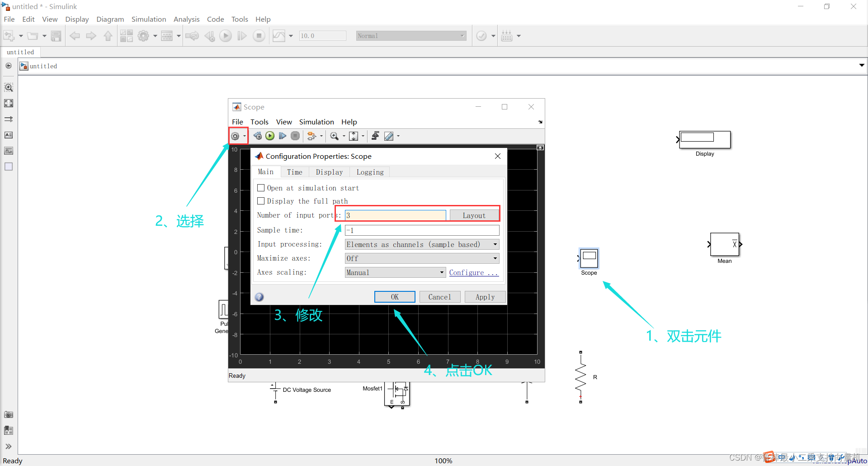Viewport: 868px width, 466px height.
Task: Click Simulink main toolbar stop button
Action: (259, 36)
